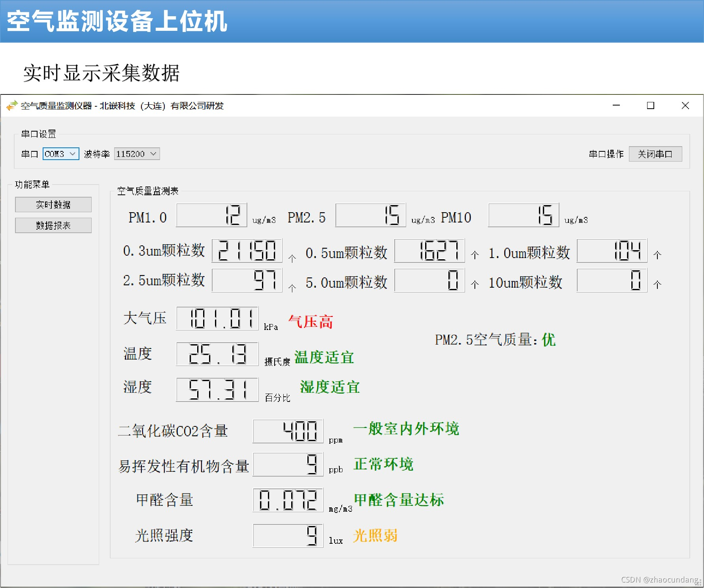Click the orange 光照弱 status text
Screen dimensions: 704x588
pyautogui.click(x=375, y=536)
